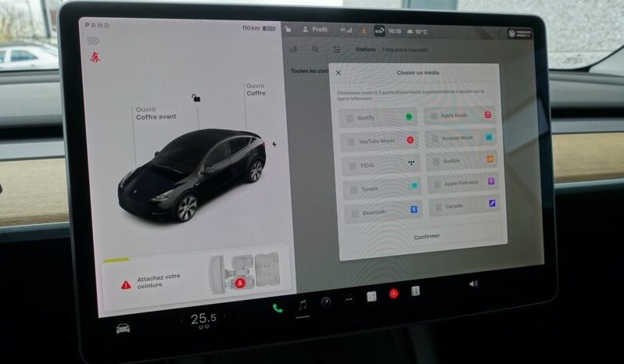The width and height of the screenshot is (624, 364).
Task: Close the Choisir un média dialog
Action: click(x=339, y=73)
